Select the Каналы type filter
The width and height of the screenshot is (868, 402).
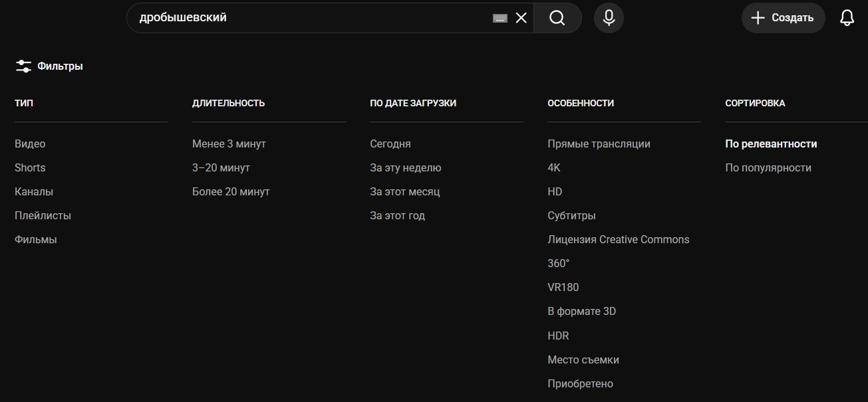coord(34,191)
